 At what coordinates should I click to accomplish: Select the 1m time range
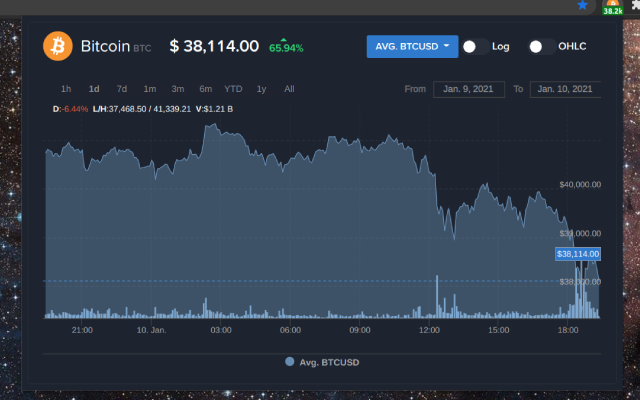(x=150, y=89)
